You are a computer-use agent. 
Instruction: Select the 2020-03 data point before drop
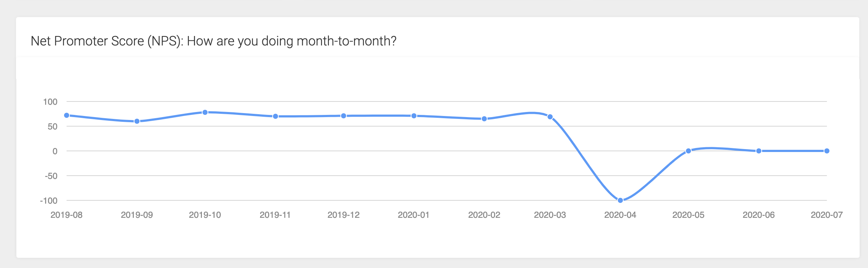pos(550,117)
